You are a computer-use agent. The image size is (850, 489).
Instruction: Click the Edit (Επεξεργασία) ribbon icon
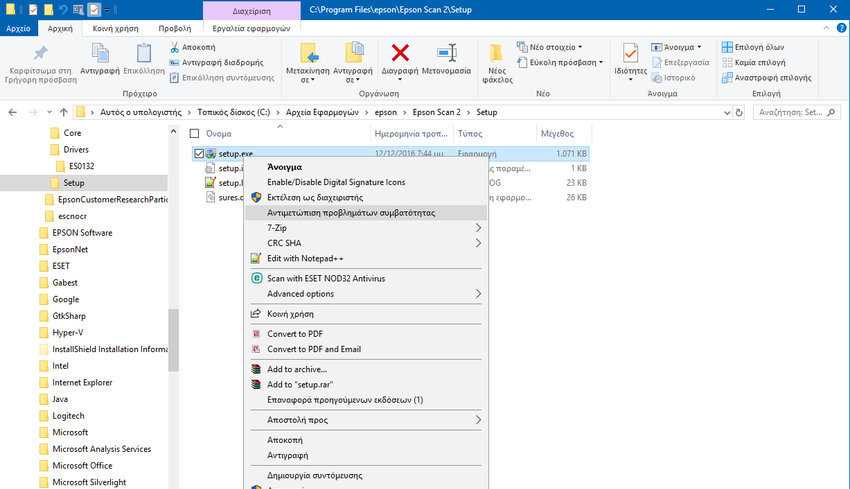point(656,63)
